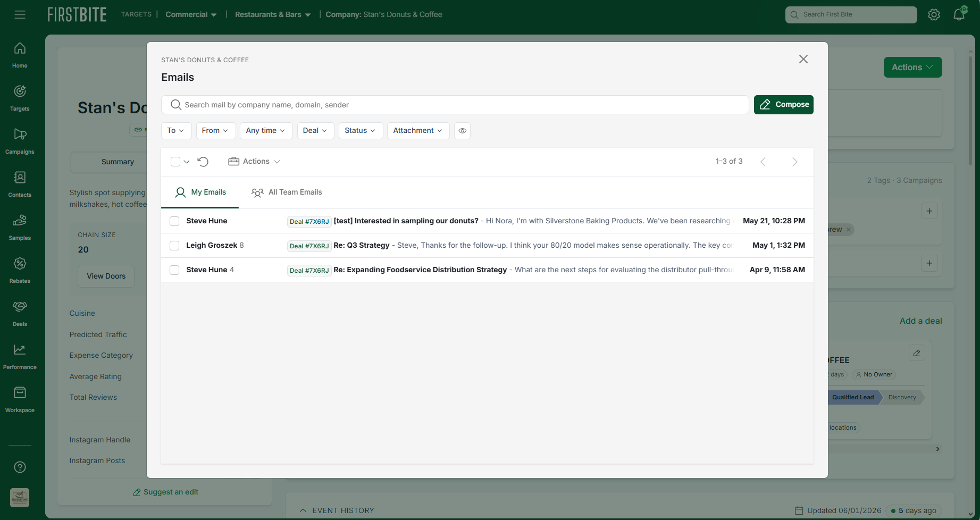Open the Any time filter dropdown
Image resolution: width=980 pixels, height=520 pixels.
(x=266, y=131)
